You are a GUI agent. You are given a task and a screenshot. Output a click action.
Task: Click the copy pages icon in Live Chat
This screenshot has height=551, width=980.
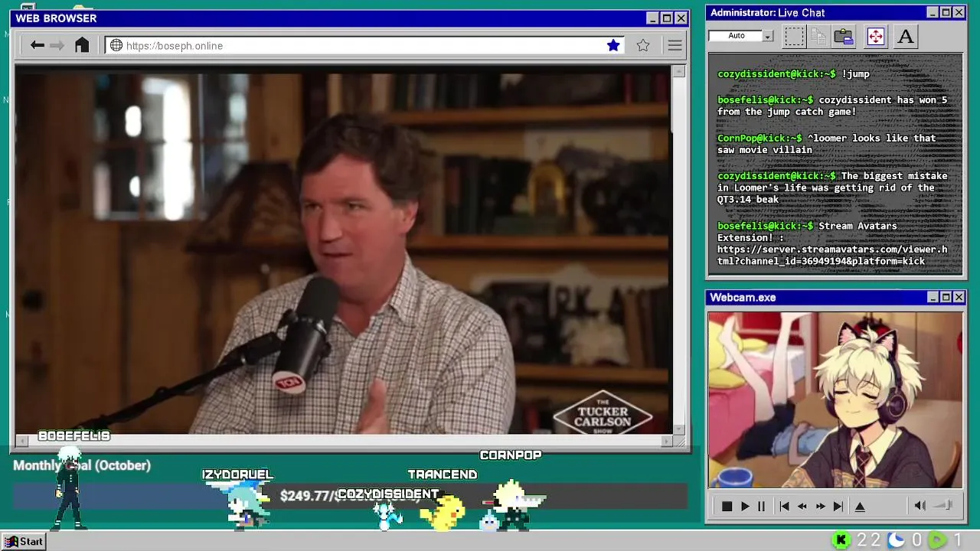818,36
